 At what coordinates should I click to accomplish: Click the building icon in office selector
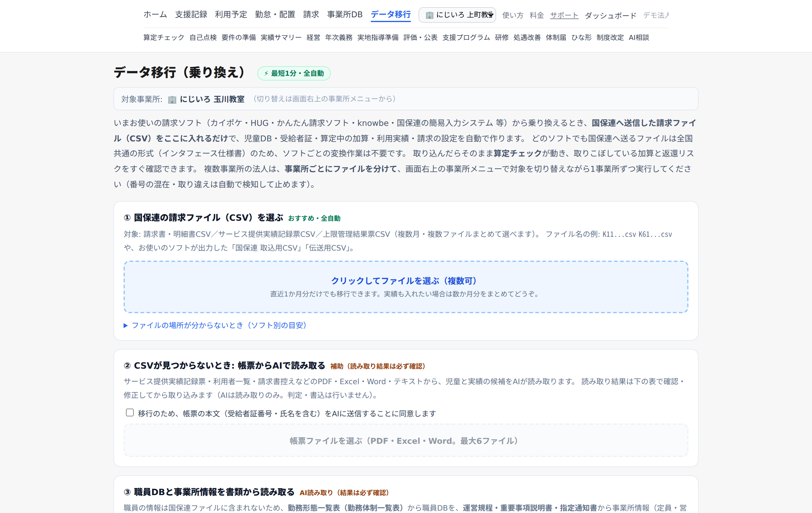tap(429, 15)
